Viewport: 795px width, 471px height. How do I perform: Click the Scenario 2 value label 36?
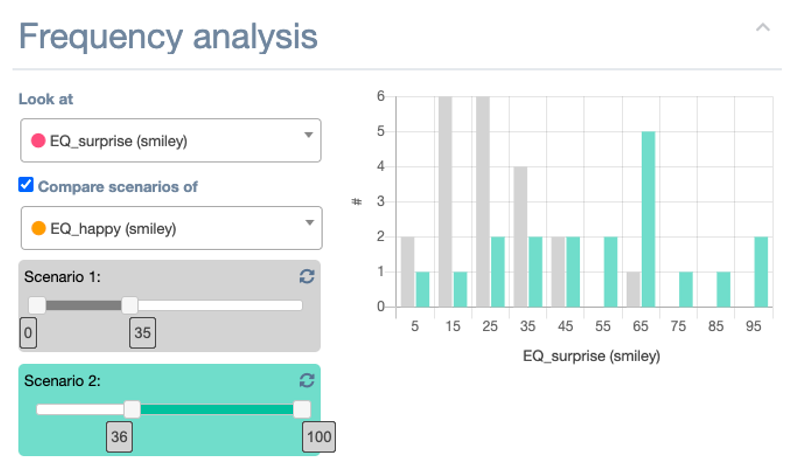tap(120, 437)
